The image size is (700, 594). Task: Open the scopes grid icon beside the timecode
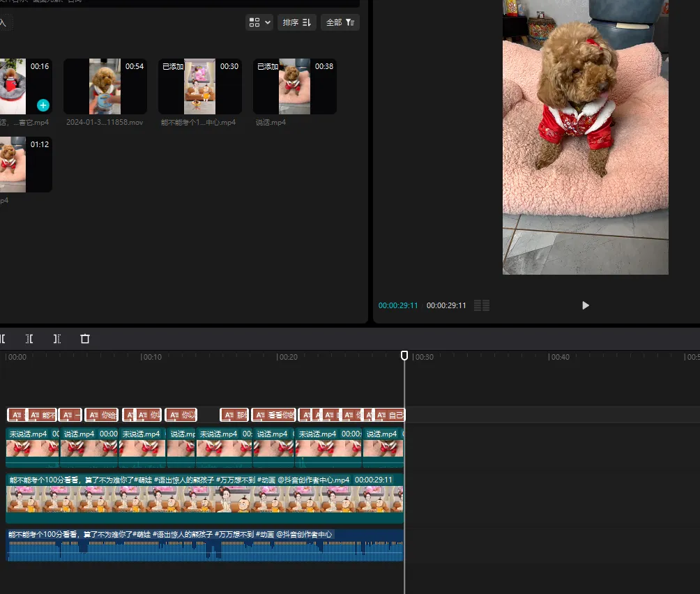pyautogui.click(x=482, y=305)
